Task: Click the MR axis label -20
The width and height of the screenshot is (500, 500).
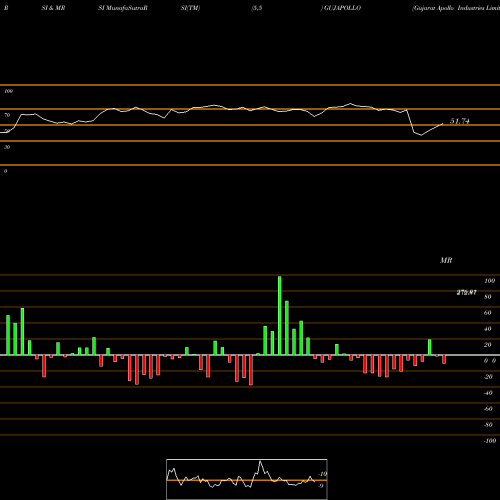Action: point(488,377)
